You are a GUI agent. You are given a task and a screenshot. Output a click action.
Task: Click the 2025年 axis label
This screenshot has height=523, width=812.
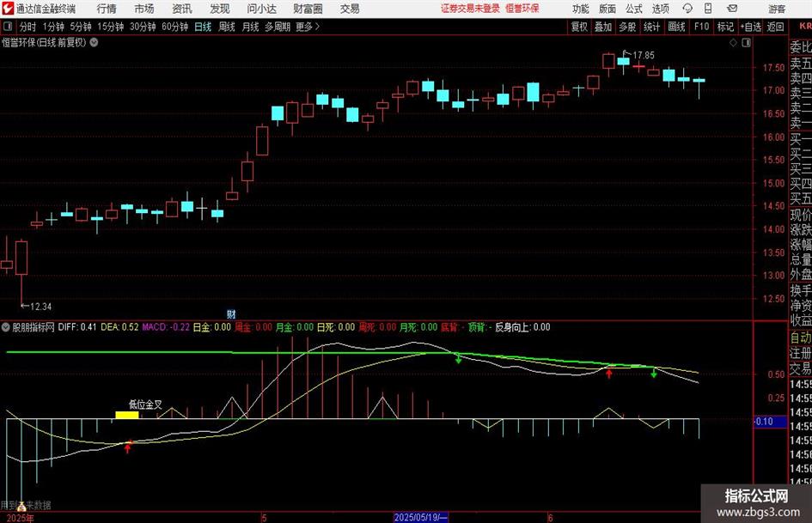(x=21, y=518)
